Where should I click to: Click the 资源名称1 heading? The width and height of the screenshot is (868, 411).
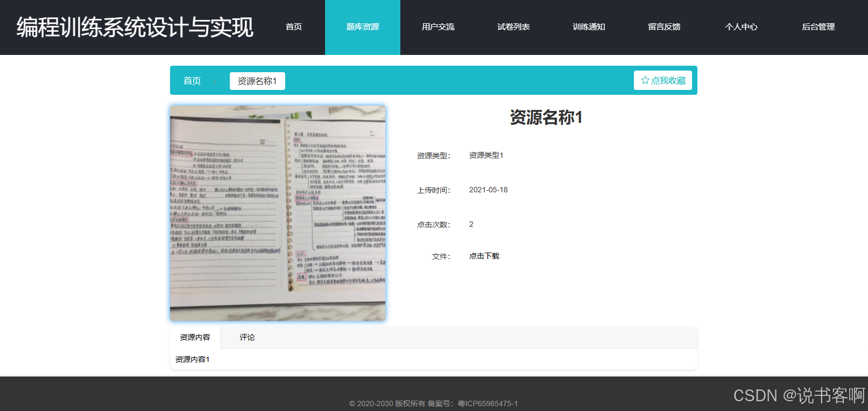pos(546,117)
